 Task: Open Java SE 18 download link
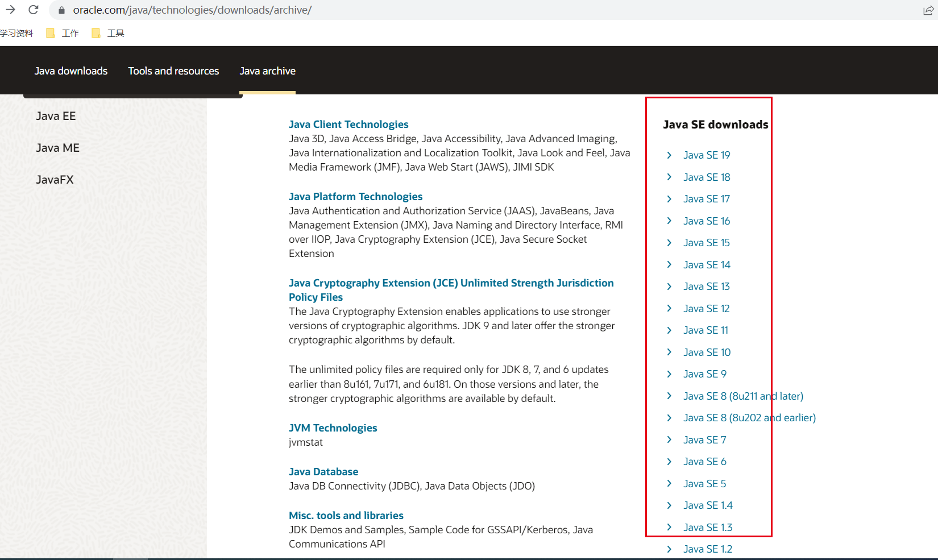(x=707, y=177)
